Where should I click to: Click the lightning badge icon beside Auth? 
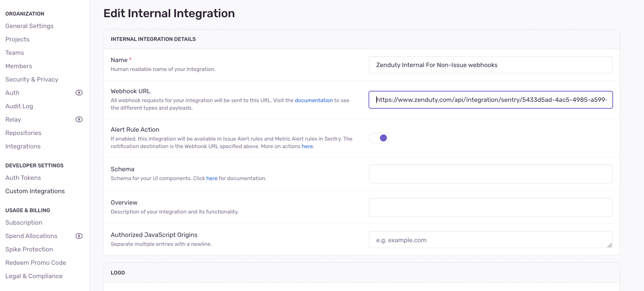[79, 93]
